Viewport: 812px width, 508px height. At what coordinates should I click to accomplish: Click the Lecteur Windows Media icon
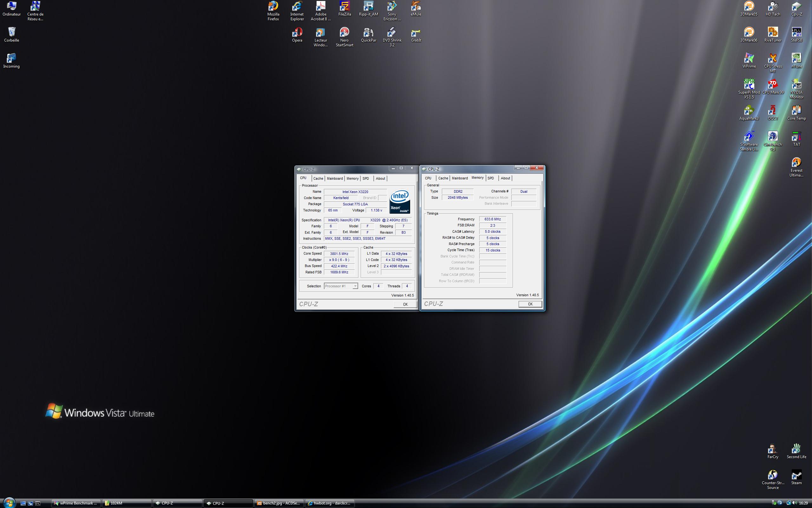point(321,37)
